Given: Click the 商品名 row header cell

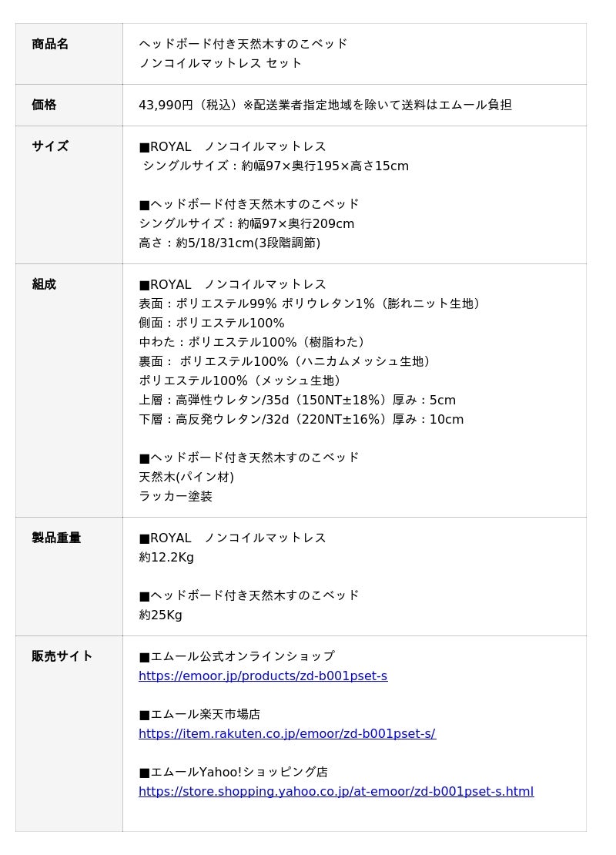Looking at the screenshot, I should pyautogui.click(x=69, y=53).
